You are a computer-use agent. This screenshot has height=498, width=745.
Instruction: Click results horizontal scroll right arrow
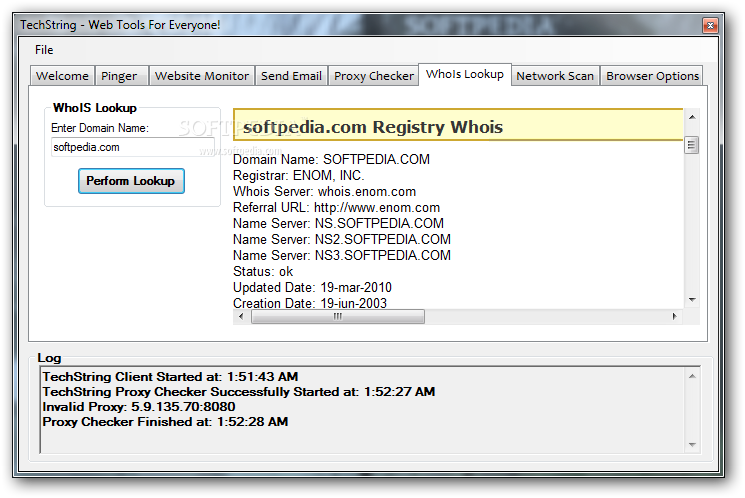click(674, 316)
